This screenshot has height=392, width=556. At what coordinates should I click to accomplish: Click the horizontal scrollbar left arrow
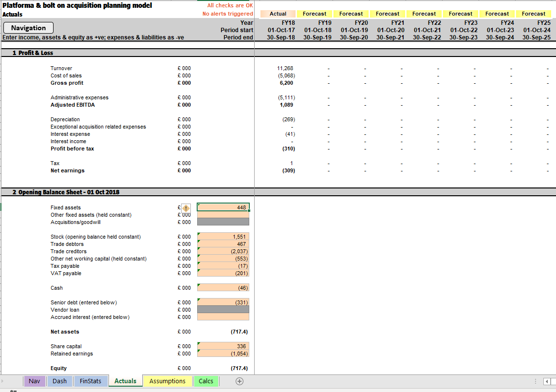coord(547,381)
